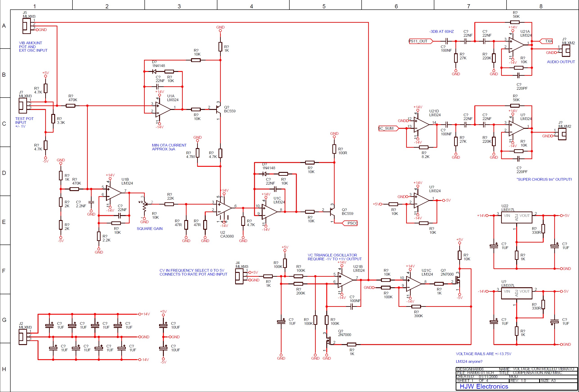Click the J4 MLXM3 CV input connector
Image resolution: width=579 pixels, height=392 pixels.
point(239,276)
